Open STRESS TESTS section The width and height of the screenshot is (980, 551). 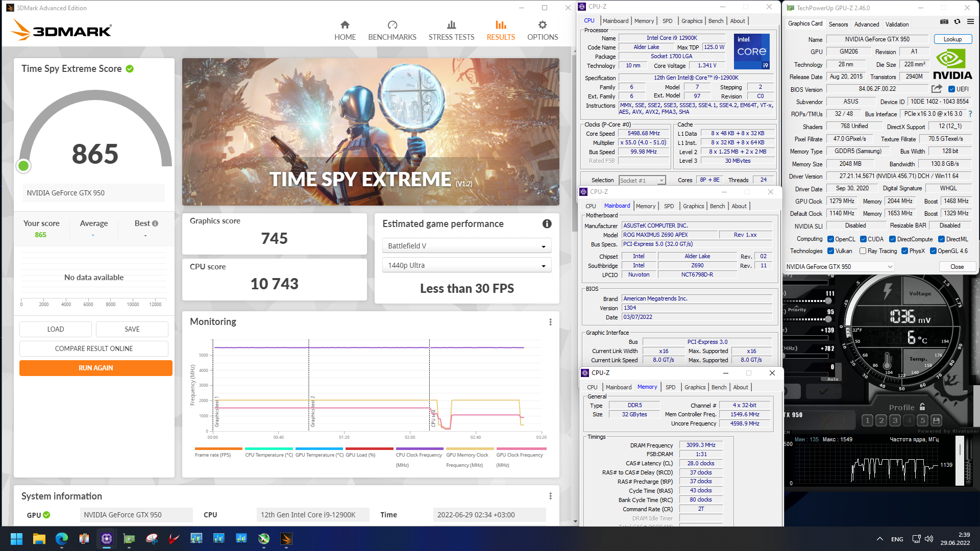tap(451, 31)
